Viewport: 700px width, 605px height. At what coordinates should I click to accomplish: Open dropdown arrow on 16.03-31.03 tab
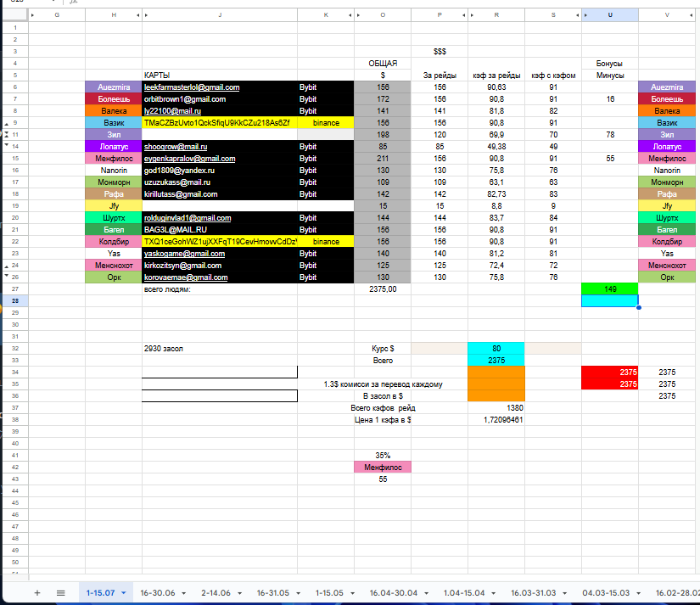pyautogui.click(x=565, y=593)
